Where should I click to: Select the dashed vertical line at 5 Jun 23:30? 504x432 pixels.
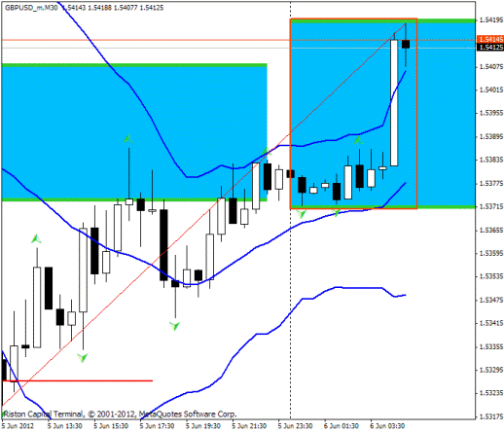click(290, 210)
